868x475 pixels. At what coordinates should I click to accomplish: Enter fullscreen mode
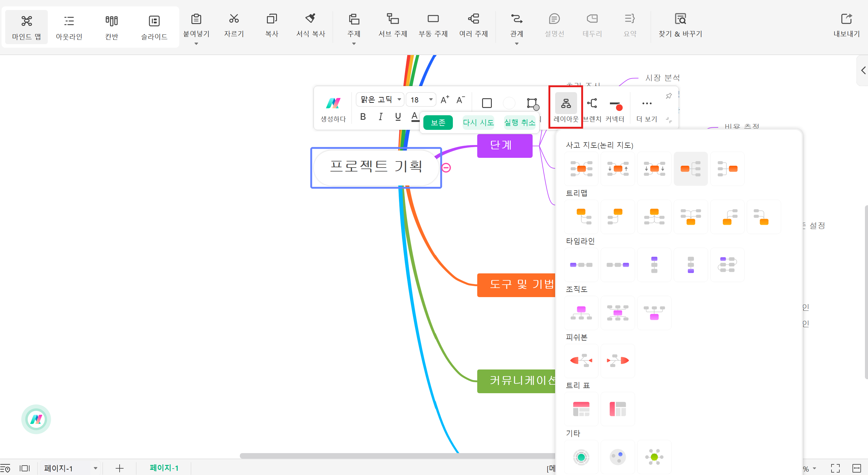tap(835, 468)
